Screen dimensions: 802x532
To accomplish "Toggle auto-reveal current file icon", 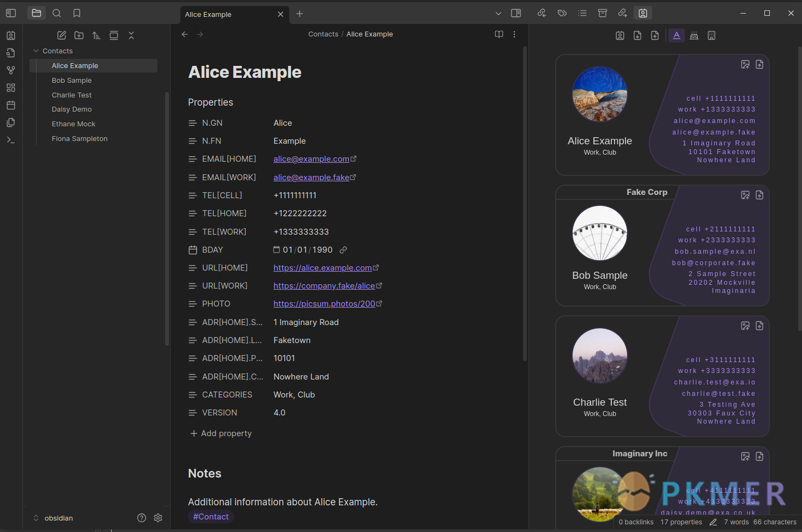I will [114, 35].
